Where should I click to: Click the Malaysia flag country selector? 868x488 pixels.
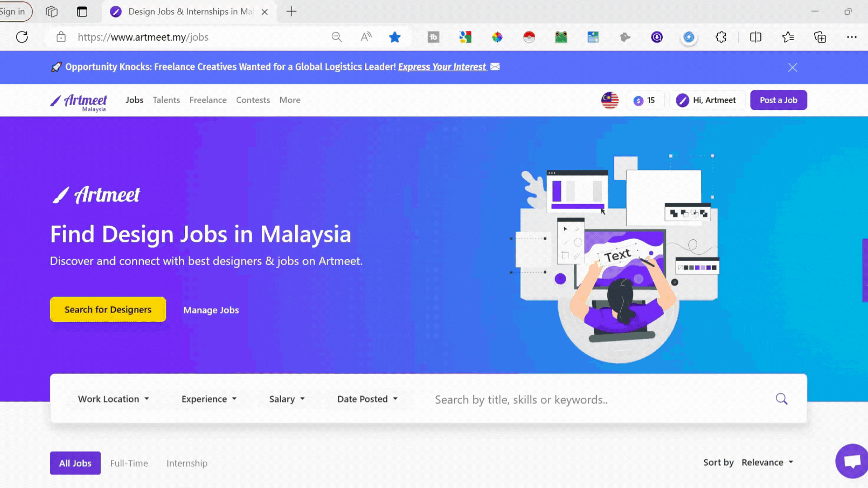coord(610,100)
